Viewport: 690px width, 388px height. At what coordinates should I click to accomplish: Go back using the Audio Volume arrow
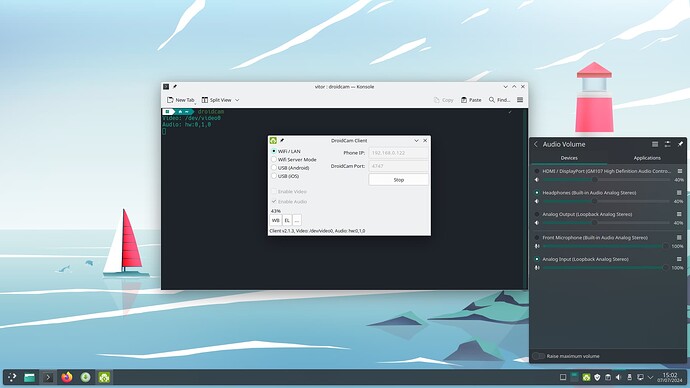[x=536, y=144]
